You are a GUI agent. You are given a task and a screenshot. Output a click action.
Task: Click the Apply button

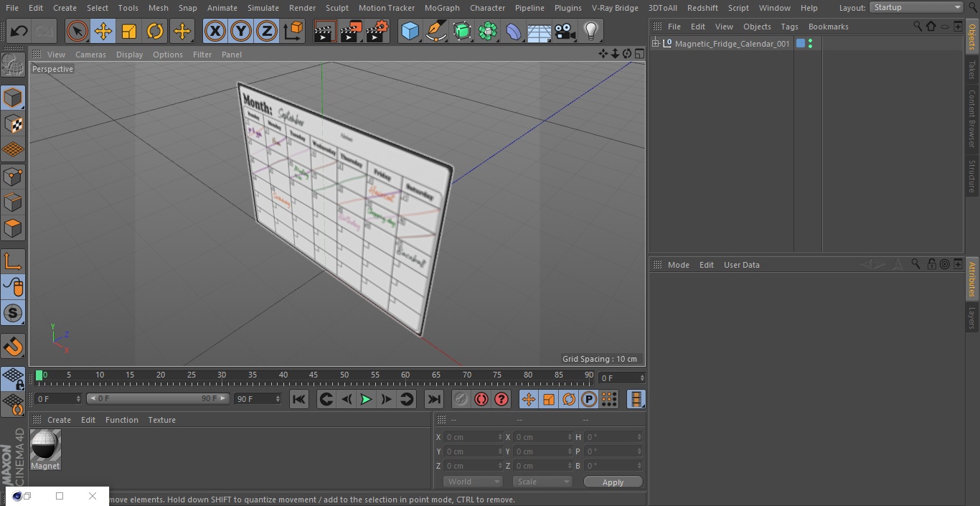pos(613,482)
